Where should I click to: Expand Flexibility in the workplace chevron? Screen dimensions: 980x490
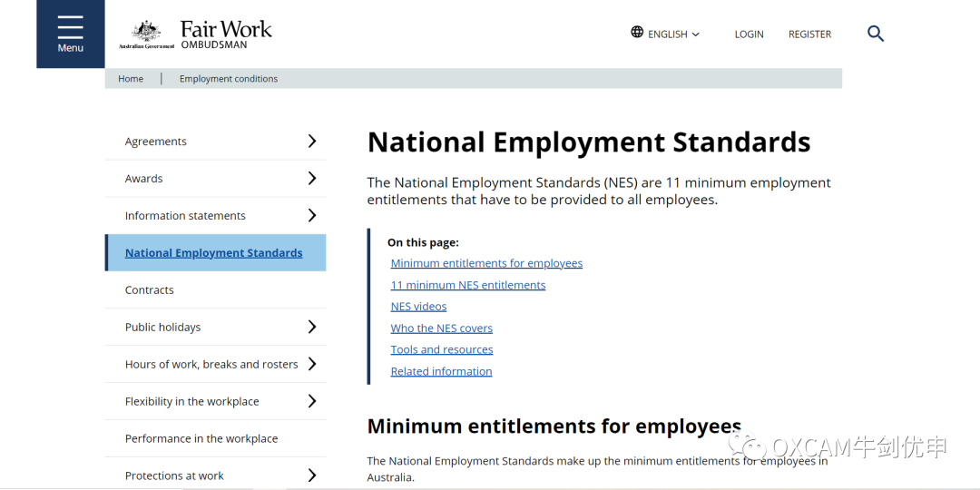click(x=312, y=401)
